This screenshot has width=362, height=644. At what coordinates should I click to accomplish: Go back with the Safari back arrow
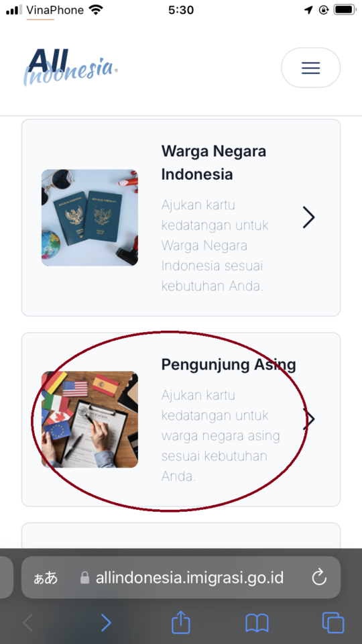click(x=28, y=623)
